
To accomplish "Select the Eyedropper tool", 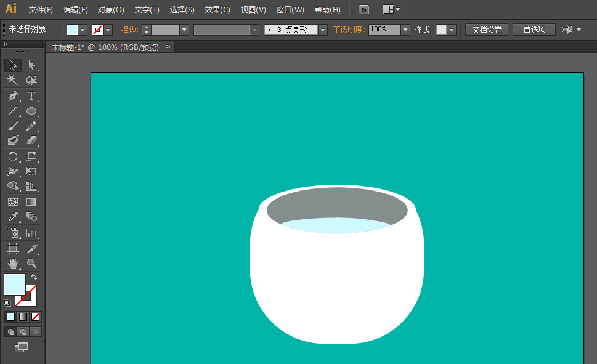I will coord(13,217).
